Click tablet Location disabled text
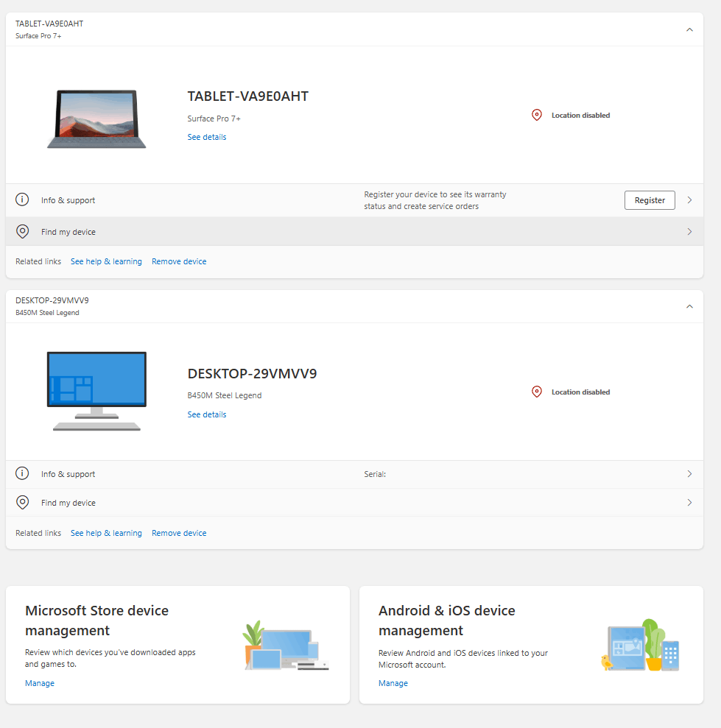The image size is (721, 728). pyautogui.click(x=580, y=115)
